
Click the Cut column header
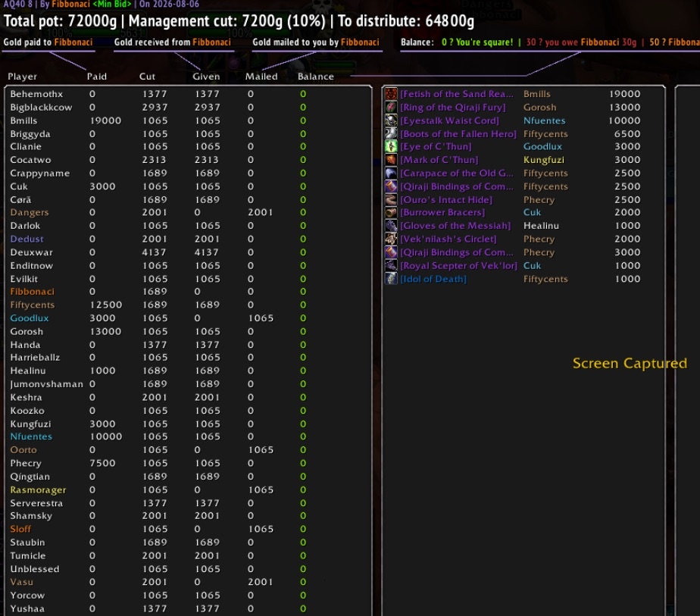pos(147,77)
